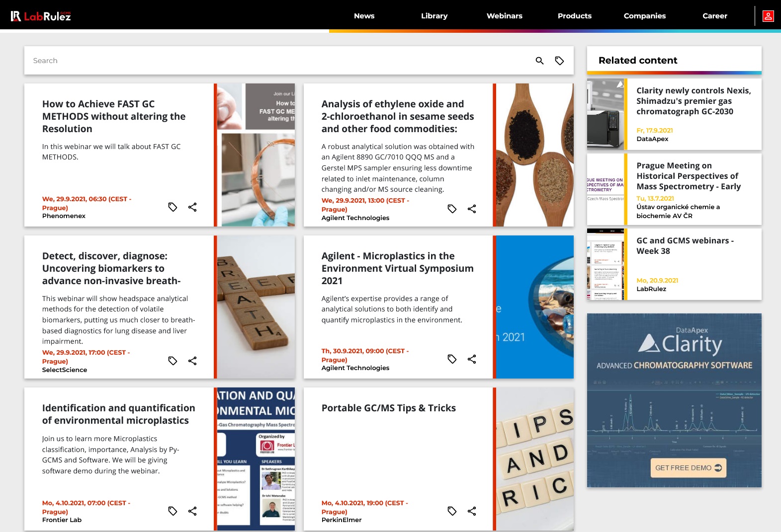The height and width of the screenshot is (532, 781).
Task: Click the DataApex company label
Action: coord(652,139)
